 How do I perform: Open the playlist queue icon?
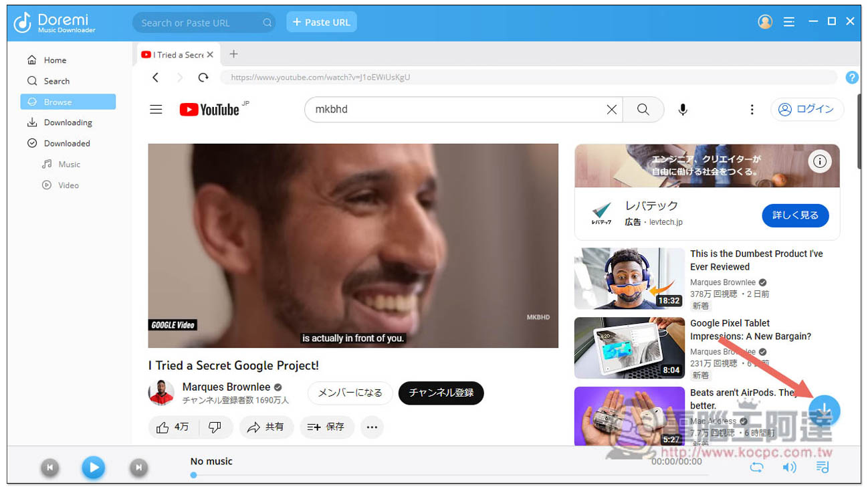pyautogui.click(x=823, y=468)
